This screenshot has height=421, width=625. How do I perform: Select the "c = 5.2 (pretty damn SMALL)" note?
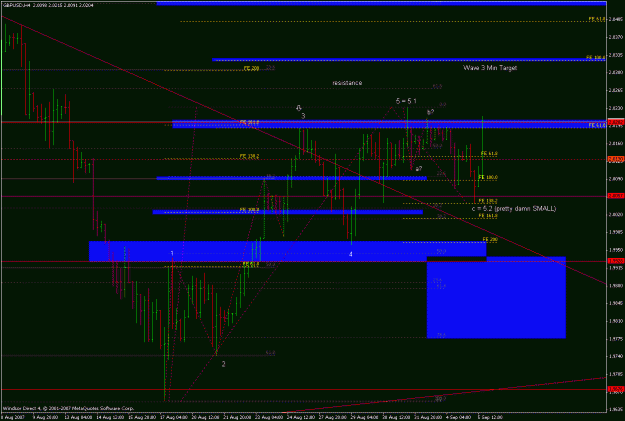pos(514,209)
